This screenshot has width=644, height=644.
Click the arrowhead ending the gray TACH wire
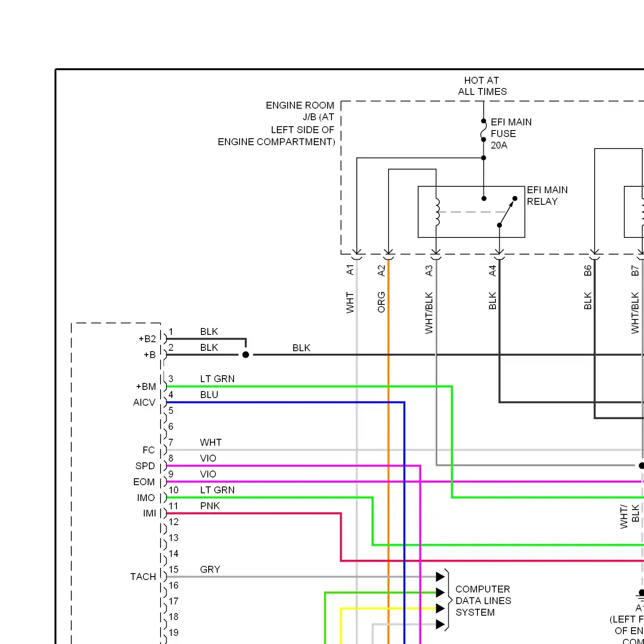pos(440,577)
